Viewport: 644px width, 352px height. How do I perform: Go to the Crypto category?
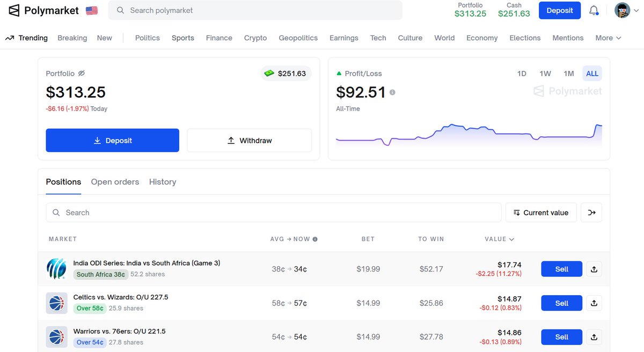(255, 38)
